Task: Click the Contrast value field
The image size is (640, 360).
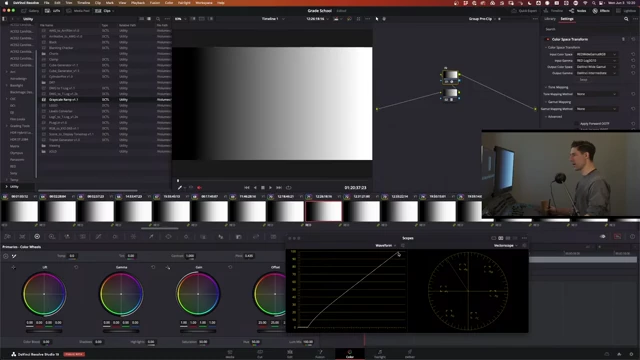Action: point(190,256)
